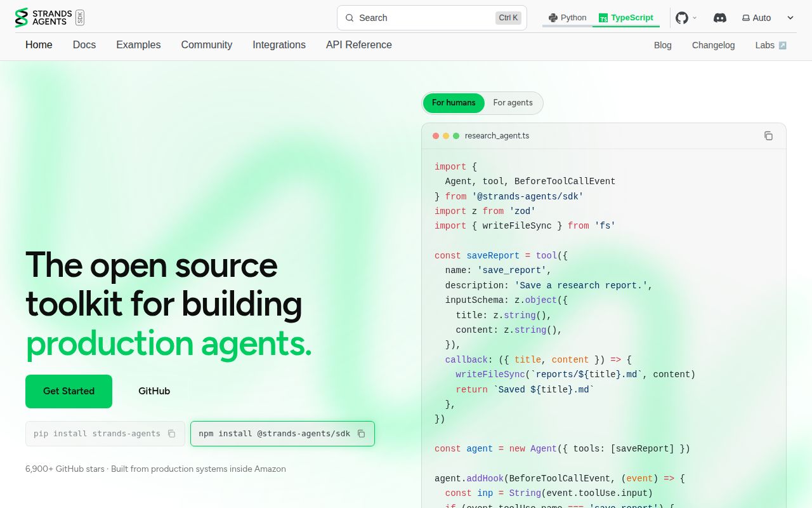Copy the pip install command
The width and height of the screenshot is (812, 508).
pyautogui.click(x=171, y=434)
